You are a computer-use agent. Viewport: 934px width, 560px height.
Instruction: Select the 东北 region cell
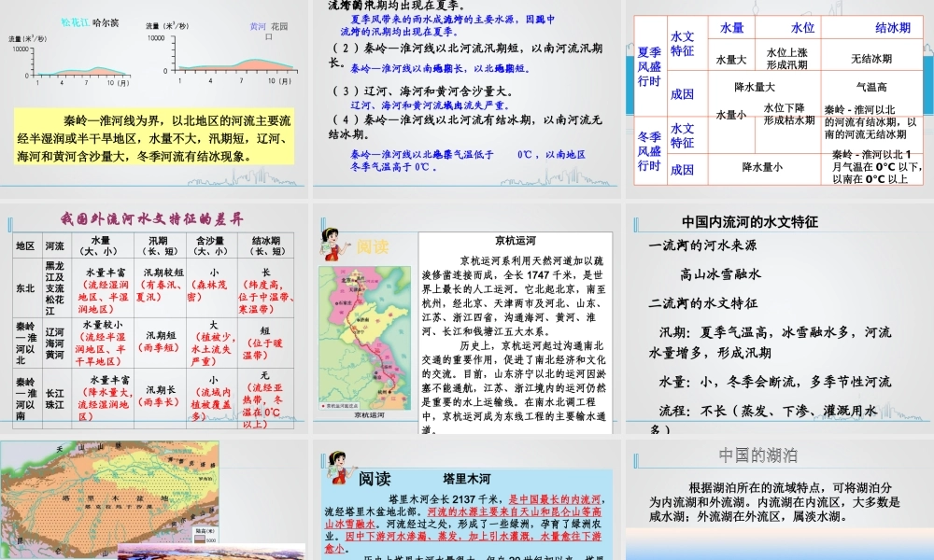click(25, 288)
